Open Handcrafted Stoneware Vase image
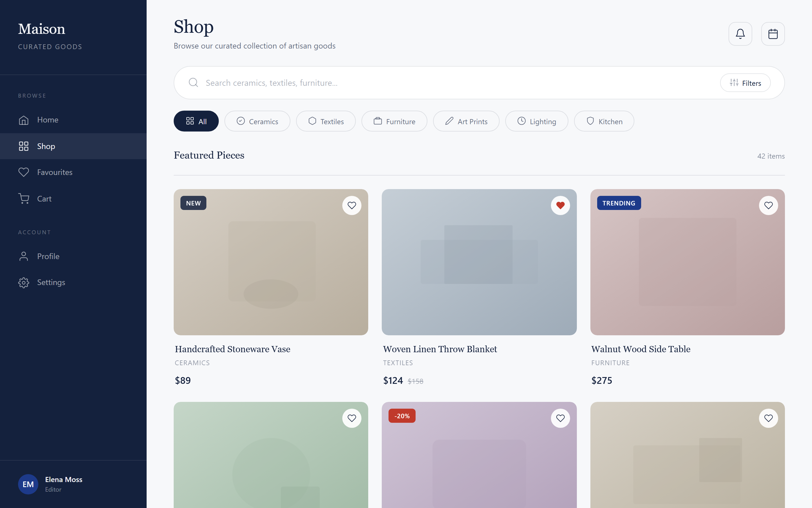Screen dimensions: 812x508 [271, 262]
